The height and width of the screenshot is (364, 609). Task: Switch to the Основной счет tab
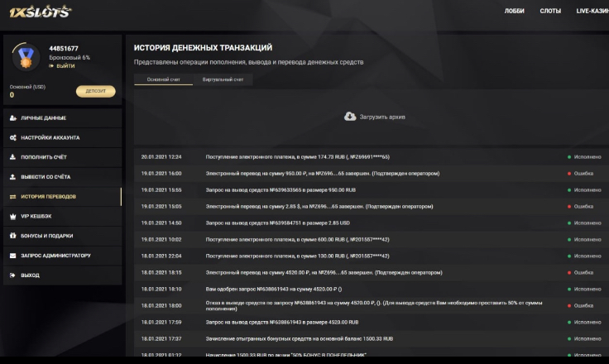pos(164,79)
